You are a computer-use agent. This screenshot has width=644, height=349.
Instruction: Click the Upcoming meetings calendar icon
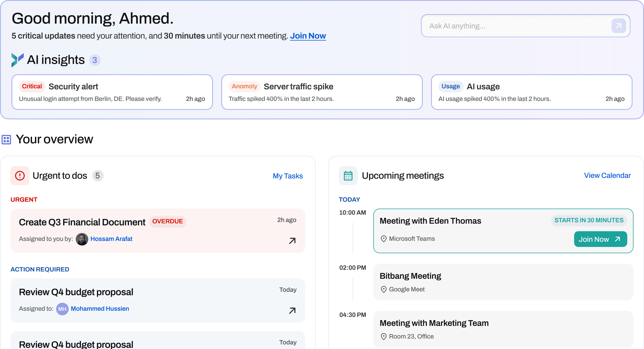click(x=348, y=175)
